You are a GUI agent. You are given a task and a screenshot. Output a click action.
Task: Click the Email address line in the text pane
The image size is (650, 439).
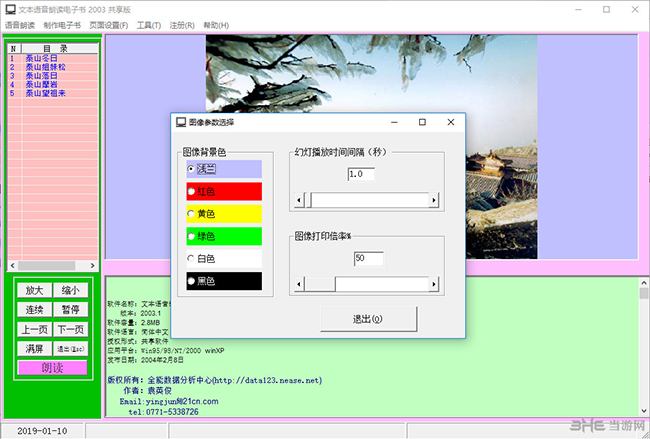coord(169,401)
